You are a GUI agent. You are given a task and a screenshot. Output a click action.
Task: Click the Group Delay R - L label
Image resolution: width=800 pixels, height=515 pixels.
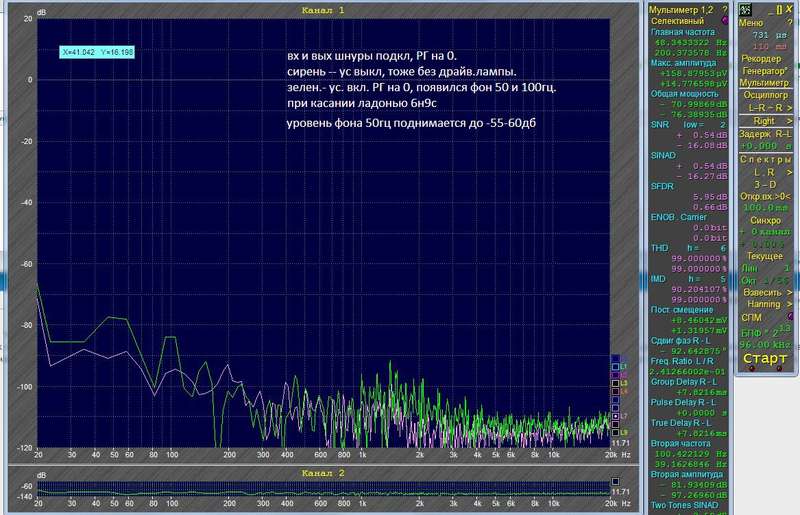click(x=684, y=382)
